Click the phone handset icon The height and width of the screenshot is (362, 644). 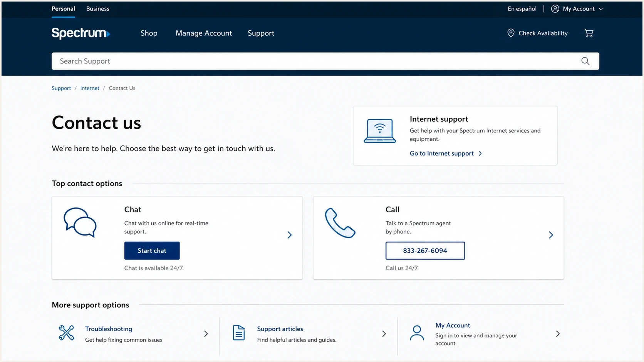coord(340,223)
